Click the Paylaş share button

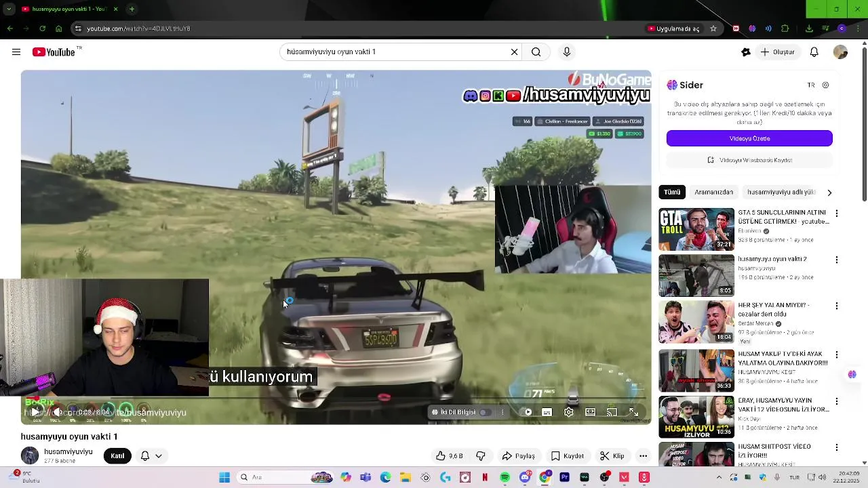click(518, 456)
